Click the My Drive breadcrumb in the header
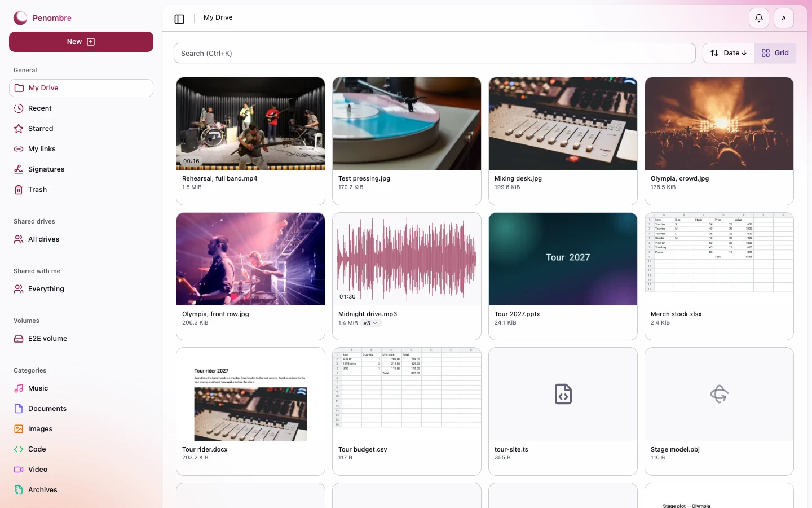The image size is (812, 508). coord(218,17)
